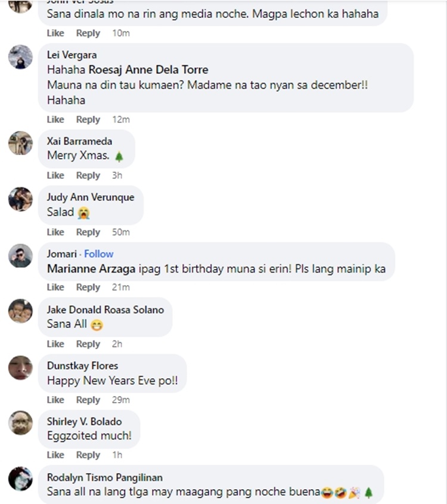The height and width of the screenshot is (504, 447).
Task: Like Lei Vergara's comment
Action: tap(55, 119)
